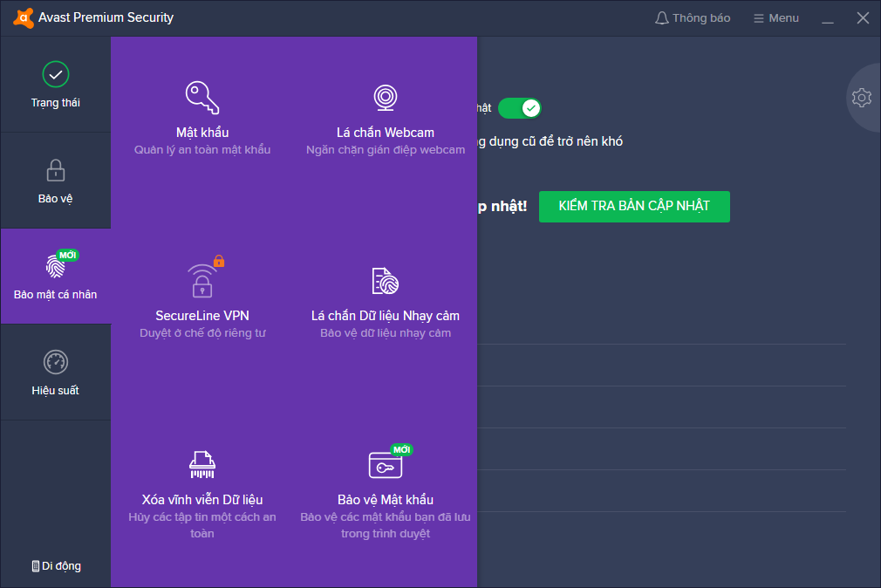Click the Hiệu suất gauge icon
The height and width of the screenshot is (588, 881).
56,362
